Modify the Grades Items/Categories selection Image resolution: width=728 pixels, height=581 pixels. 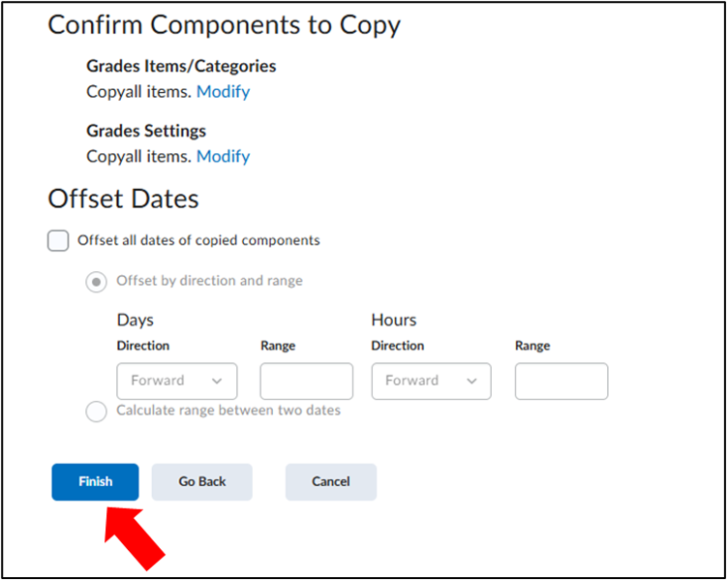224,91
